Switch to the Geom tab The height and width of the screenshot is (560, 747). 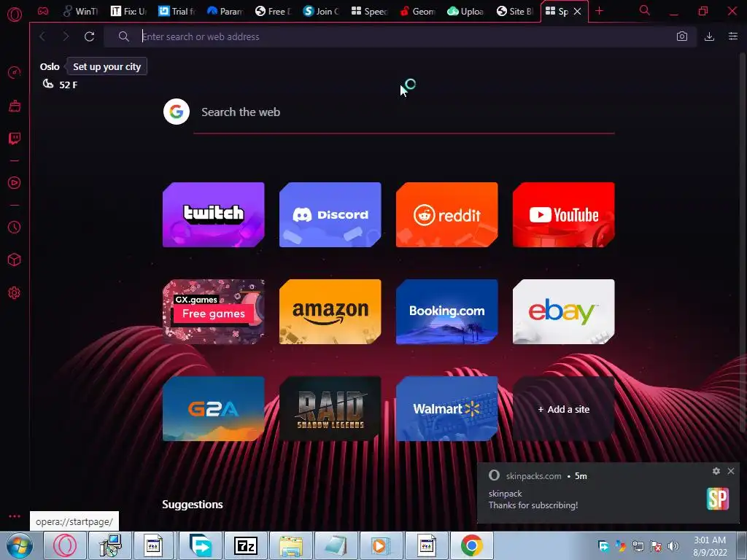[x=417, y=12]
